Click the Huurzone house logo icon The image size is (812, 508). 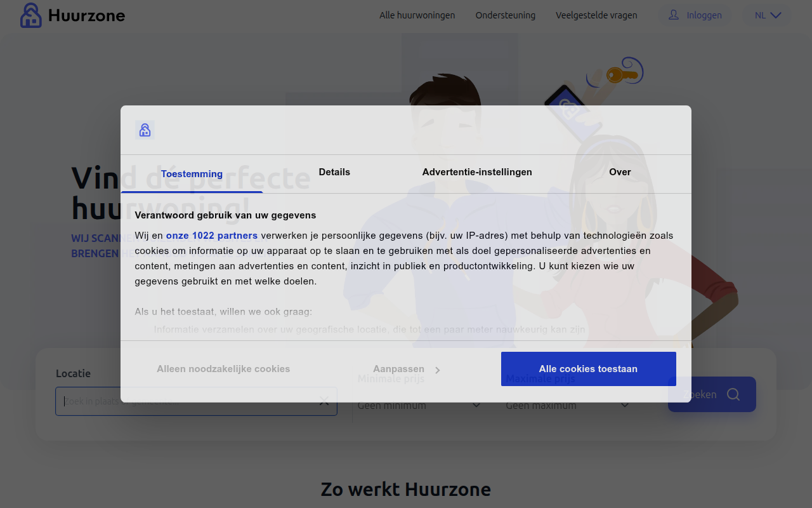point(31,15)
